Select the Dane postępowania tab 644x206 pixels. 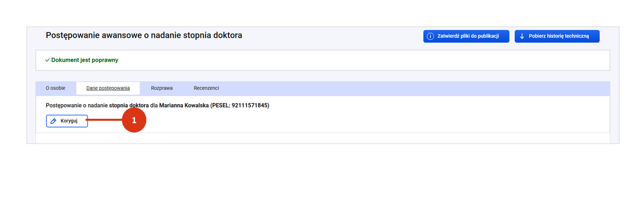[x=108, y=88]
